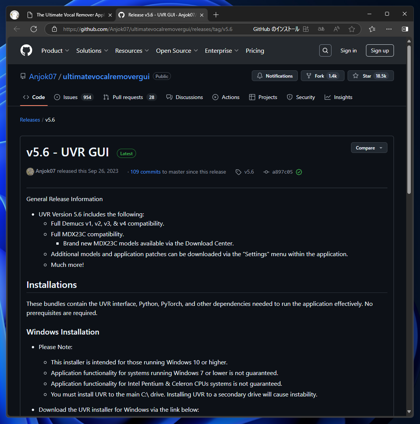Viewport: 420px width, 424px height.
Task: Click the green commit status check icon
Action: coord(299,172)
